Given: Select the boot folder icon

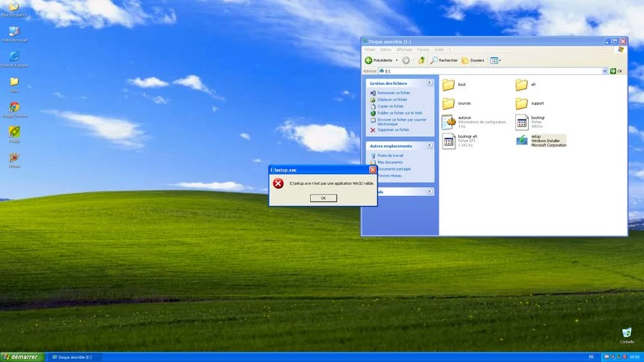Looking at the screenshot, I should coord(449,85).
